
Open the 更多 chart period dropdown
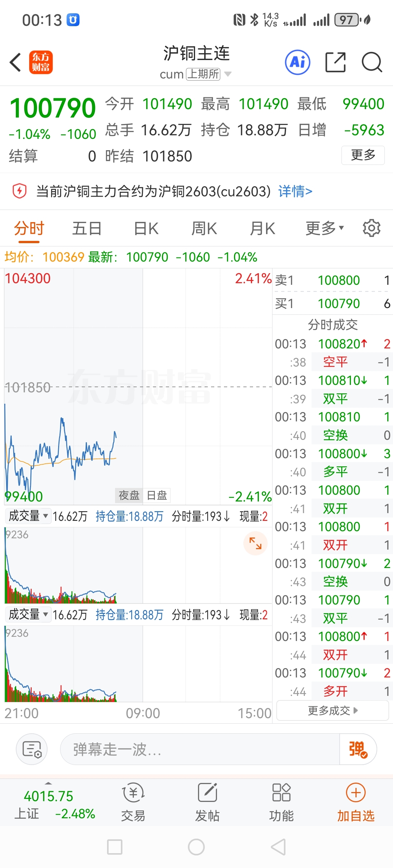(x=324, y=228)
